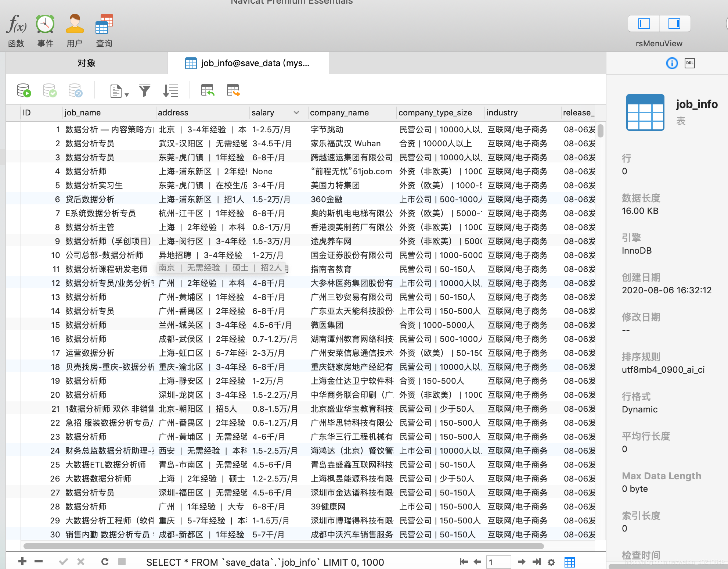Screen dimensions: 728x569
Task: Toggle the left sidebar pane
Action: coord(644,24)
